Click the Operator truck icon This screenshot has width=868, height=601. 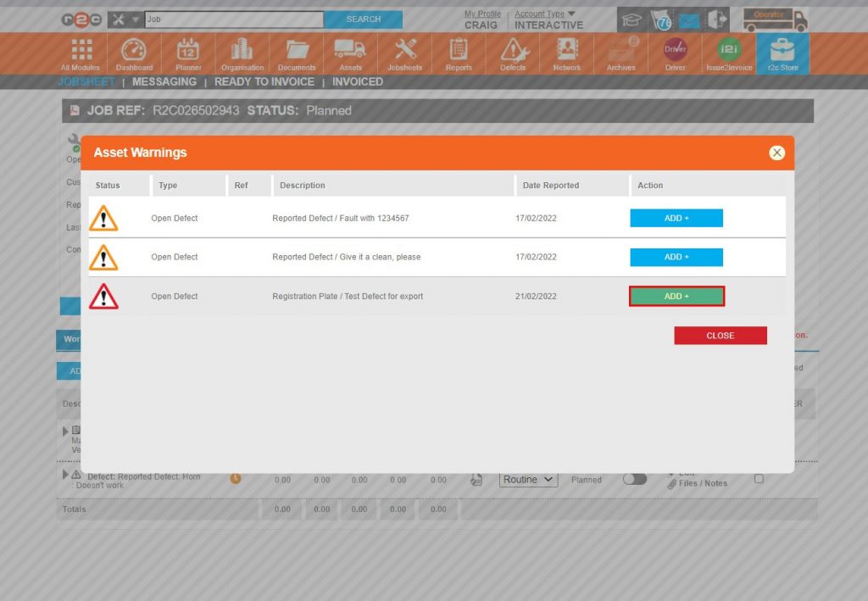point(775,20)
